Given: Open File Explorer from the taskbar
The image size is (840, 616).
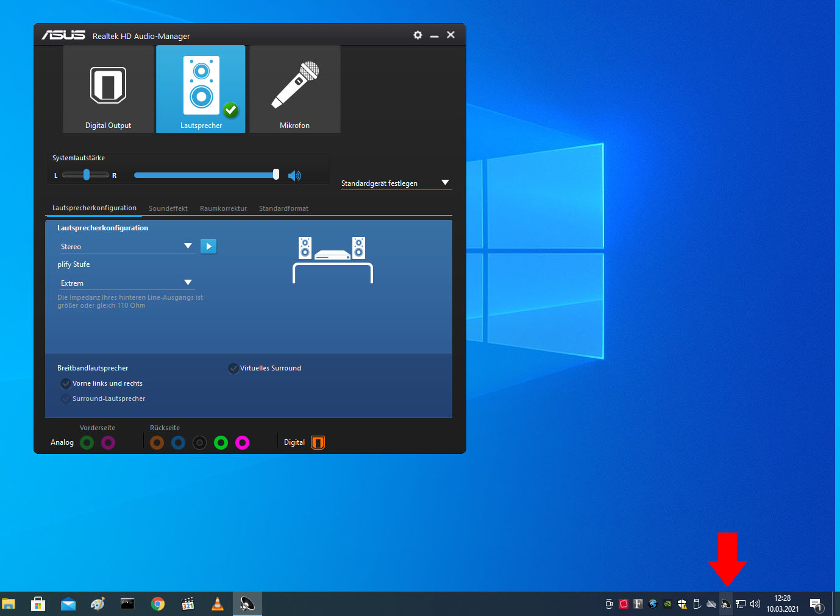Looking at the screenshot, I should point(9,604).
